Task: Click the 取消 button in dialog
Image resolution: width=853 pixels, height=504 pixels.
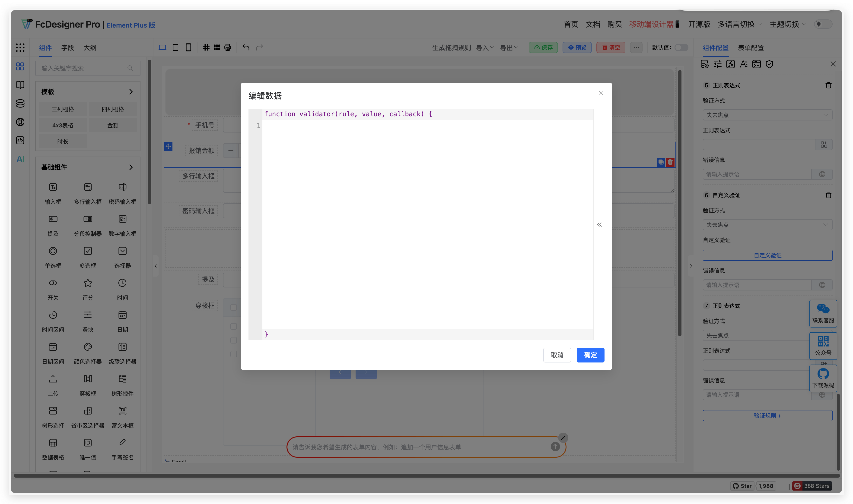Action: pyautogui.click(x=557, y=355)
